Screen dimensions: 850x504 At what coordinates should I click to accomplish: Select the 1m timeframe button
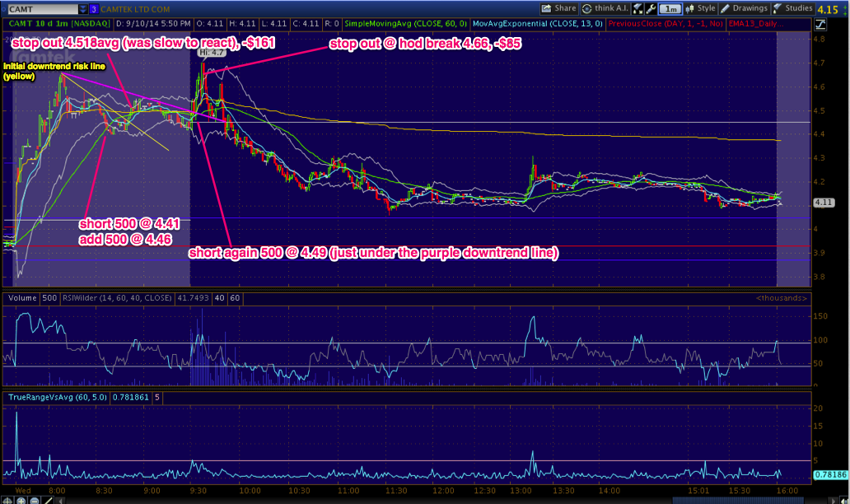tap(671, 8)
